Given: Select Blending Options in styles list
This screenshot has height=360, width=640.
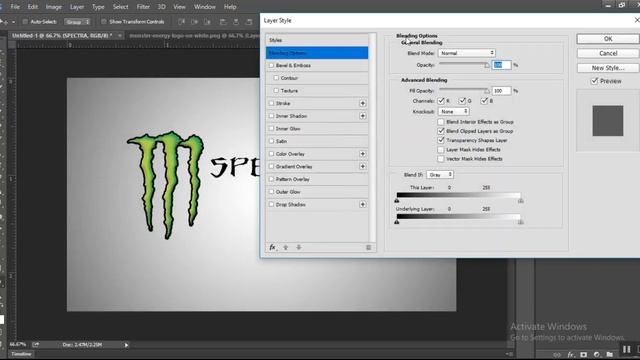Looking at the screenshot, I should pyautogui.click(x=317, y=53).
